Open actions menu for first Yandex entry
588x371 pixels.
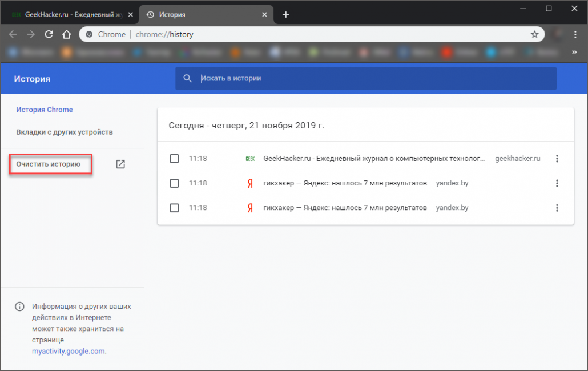[x=557, y=183]
